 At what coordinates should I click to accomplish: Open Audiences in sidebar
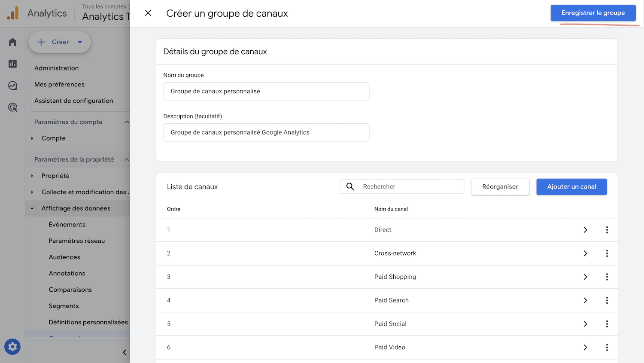[64, 257]
